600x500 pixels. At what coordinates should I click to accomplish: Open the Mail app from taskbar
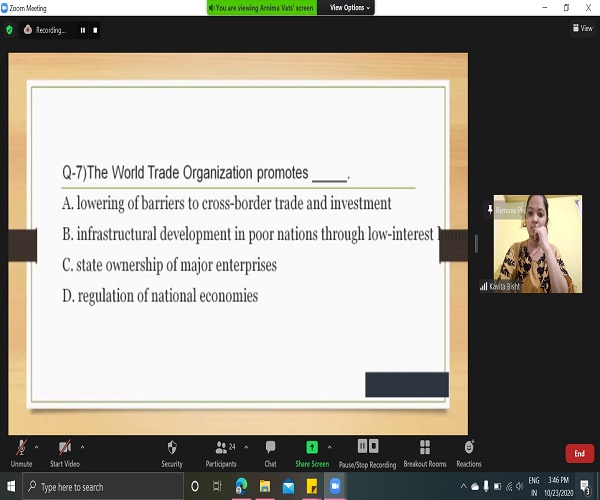tap(289, 487)
